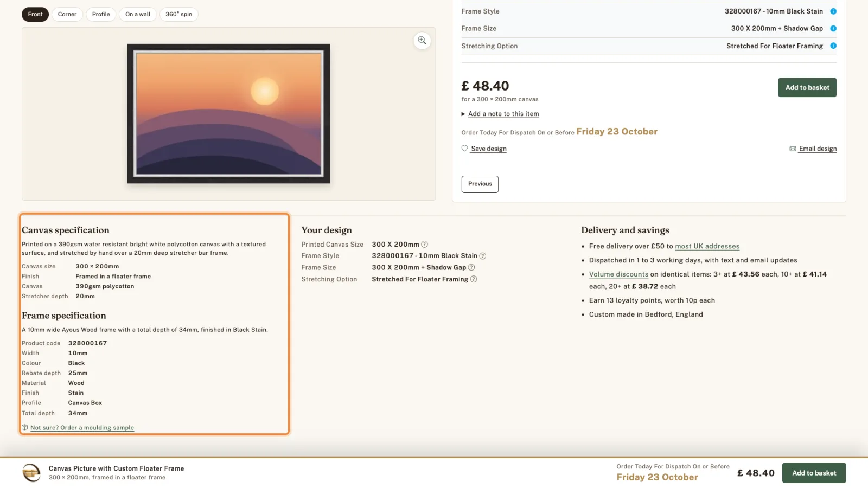The height and width of the screenshot is (488, 868).
Task: Click the zoom magnifier icon on preview
Action: point(422,41)
